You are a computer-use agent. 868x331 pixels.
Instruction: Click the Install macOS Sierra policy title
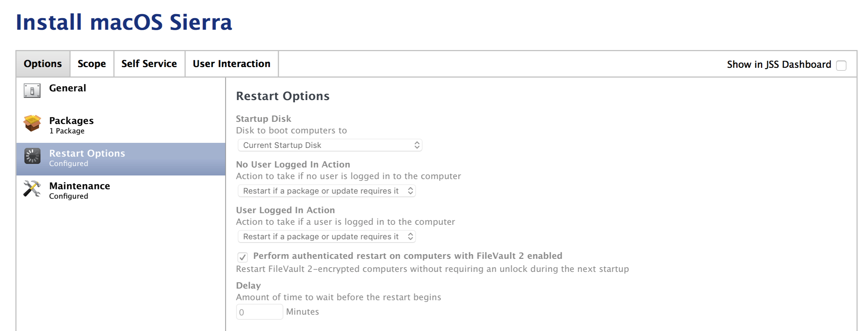point(124,22)
